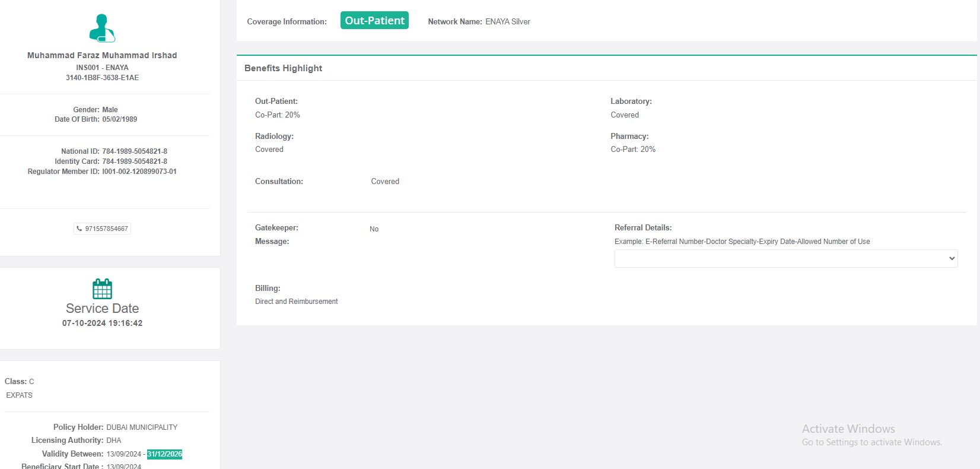This screenshot has width=980, height=469.
Task: Click patient name Muhammad Faraz Muhammad Irshad
Action: pyautogui.click(x=102, y=55)
